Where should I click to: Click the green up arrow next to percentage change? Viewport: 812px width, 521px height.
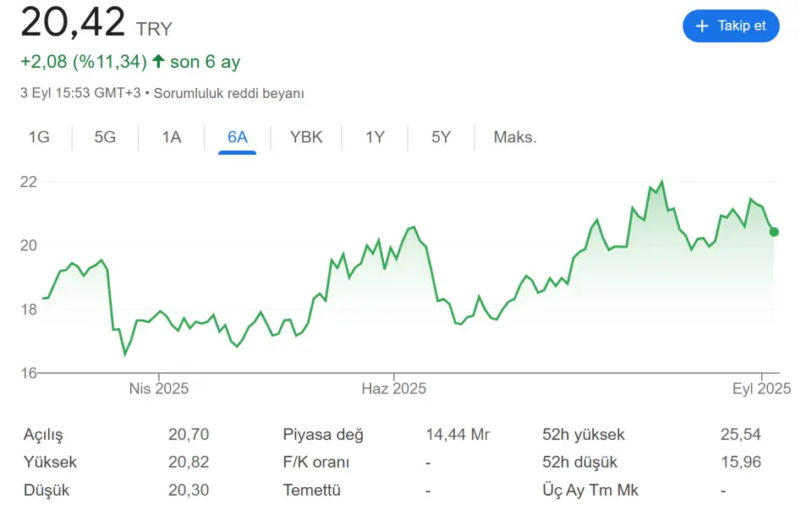pos(158,61)
